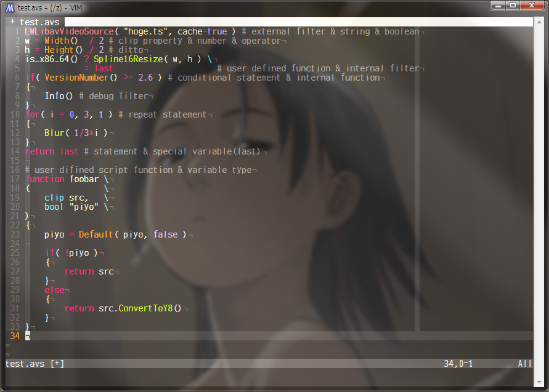Viewport: 549px width, 392px height.
Task: Click the 'function' keyword on line 17
Action: 45,179
